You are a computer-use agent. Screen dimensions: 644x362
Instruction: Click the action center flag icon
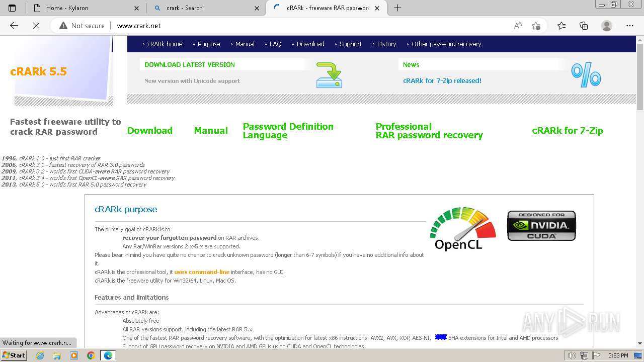click(596, 355)
